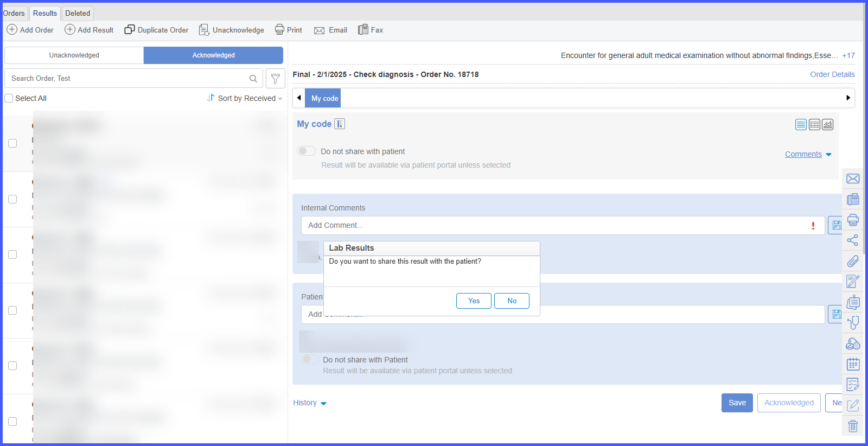
Task: Open the Sort by Received dropdown
Action: tap(245, 98)
